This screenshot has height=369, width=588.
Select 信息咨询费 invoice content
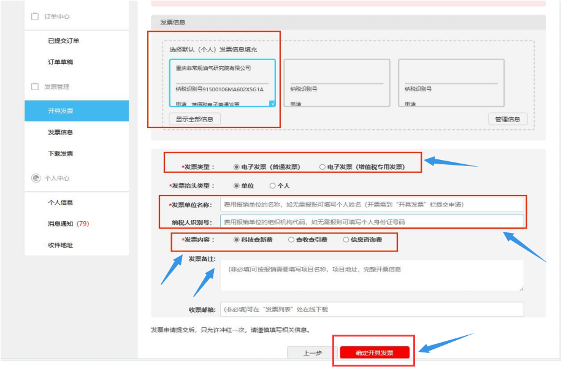pyautogui.click(x=346, y=240)
